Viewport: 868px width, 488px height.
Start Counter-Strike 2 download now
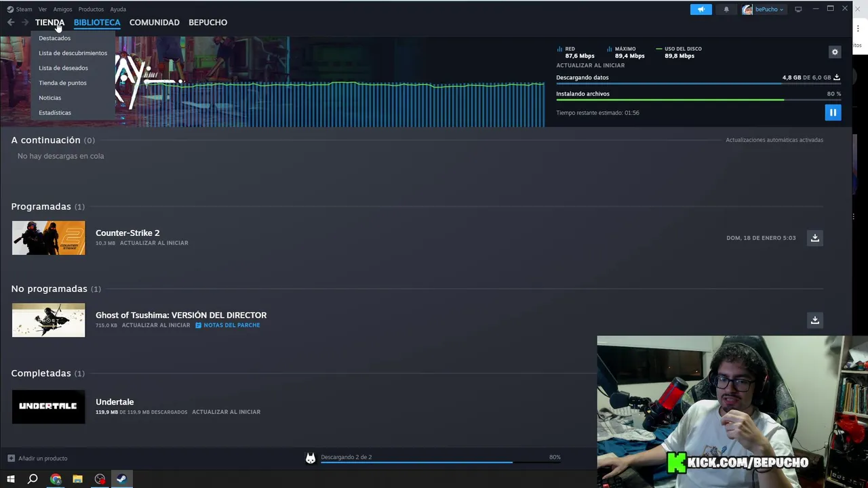(815, 238)
